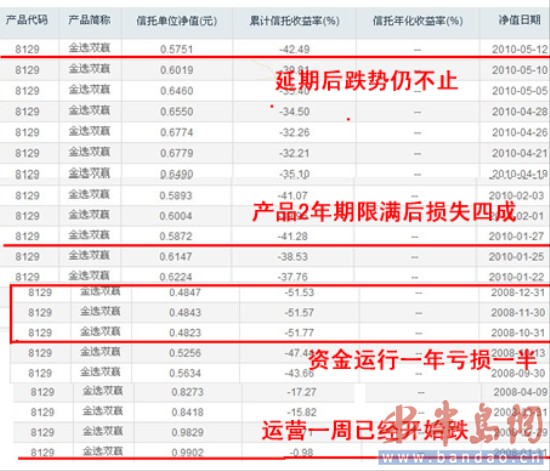Select the net value cell 0.5893

(x=176, y=195)
